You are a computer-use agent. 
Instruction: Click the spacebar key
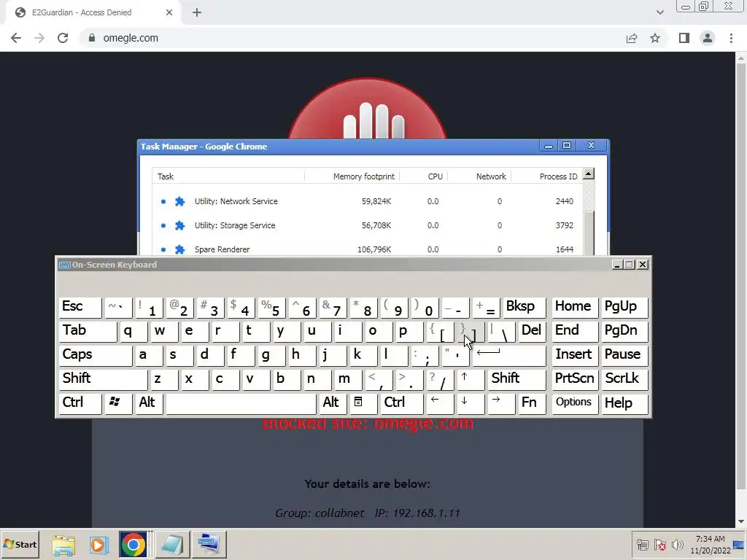[x=241, y=403]
